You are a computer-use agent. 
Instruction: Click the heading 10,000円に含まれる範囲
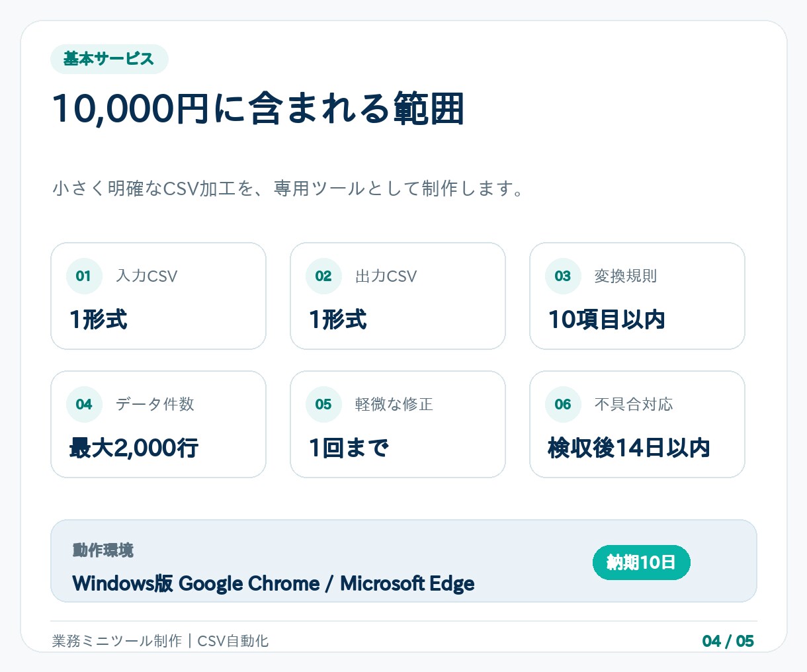click(258, 108)
